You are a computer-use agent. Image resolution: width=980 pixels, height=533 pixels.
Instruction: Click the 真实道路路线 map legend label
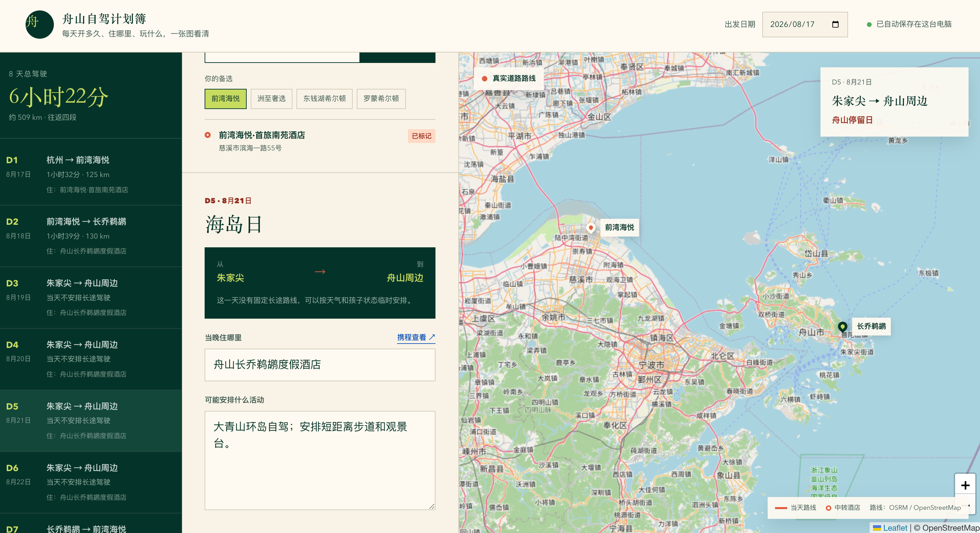[514, 78]
